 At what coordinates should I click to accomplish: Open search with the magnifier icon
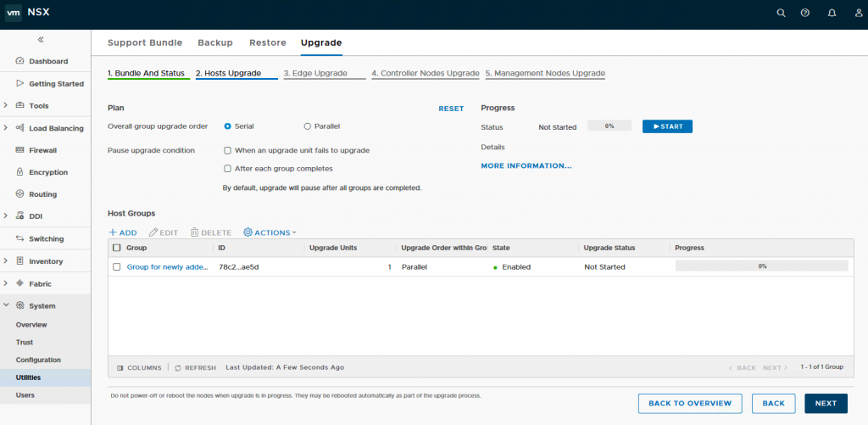[x=781, y=14]
